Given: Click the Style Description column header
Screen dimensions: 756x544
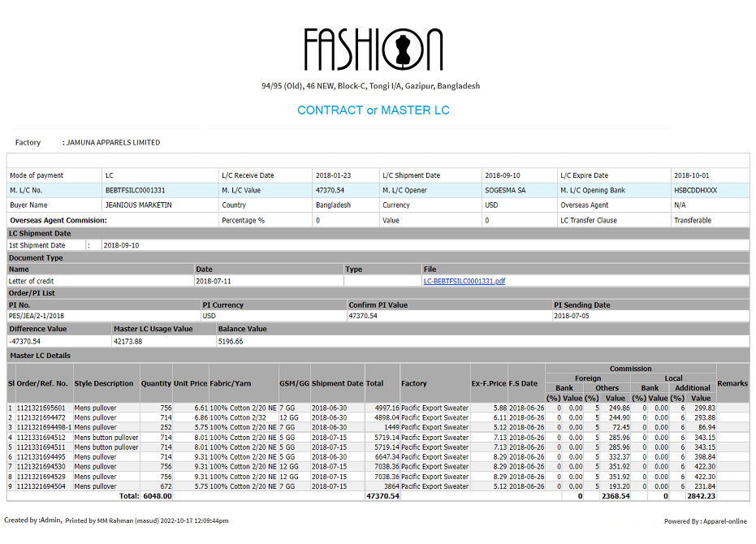Looking at the screenshot, I should click(104, 383).
